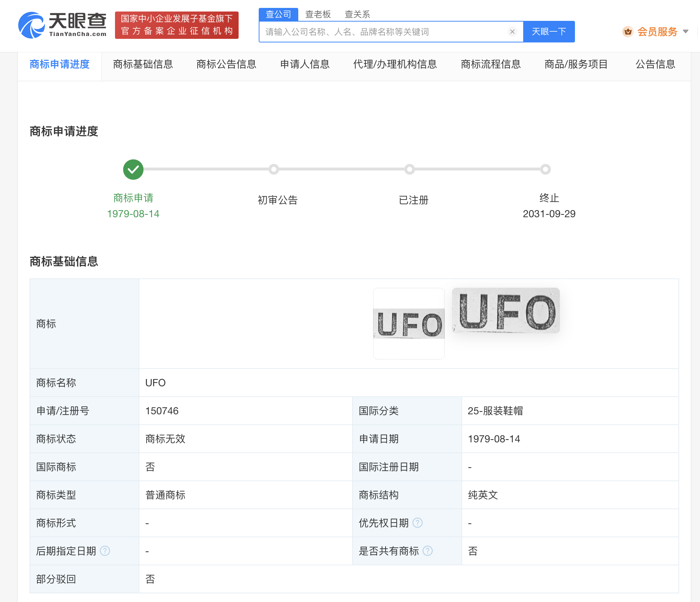Click the 初审公告 progress marker
The image size is (700, 602).
tap(274, 169)
